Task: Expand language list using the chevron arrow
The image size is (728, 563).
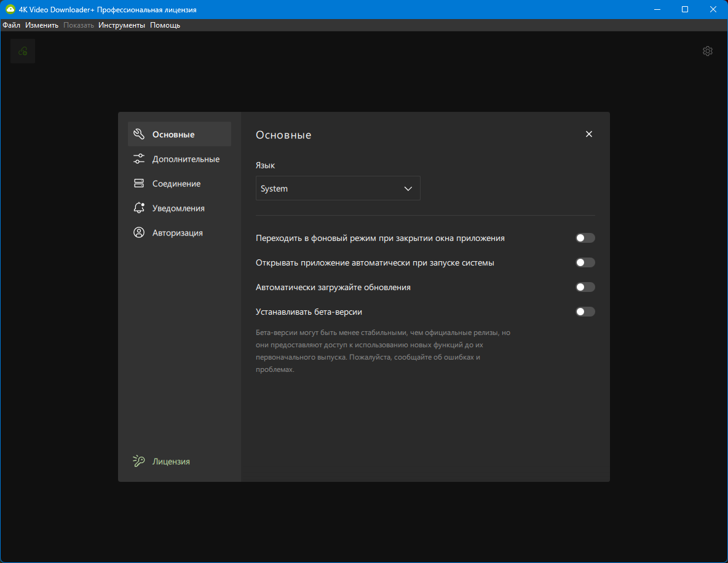Action: point(408,189)
